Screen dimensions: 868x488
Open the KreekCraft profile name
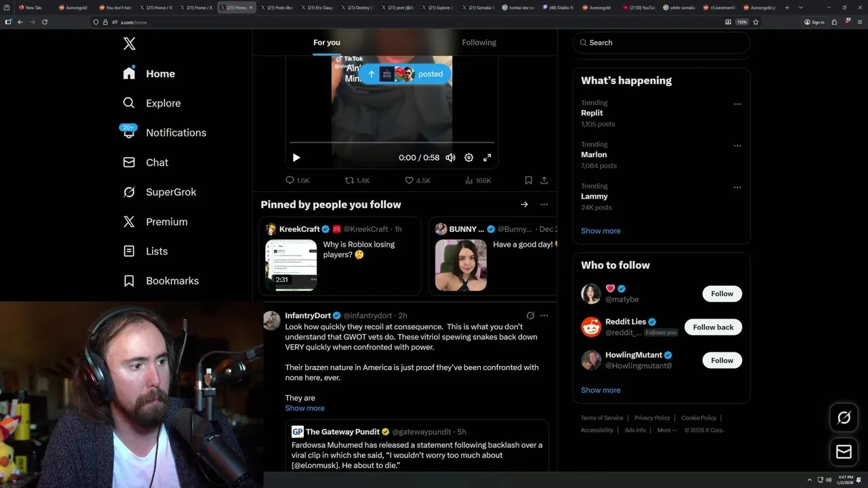(299, 229)
